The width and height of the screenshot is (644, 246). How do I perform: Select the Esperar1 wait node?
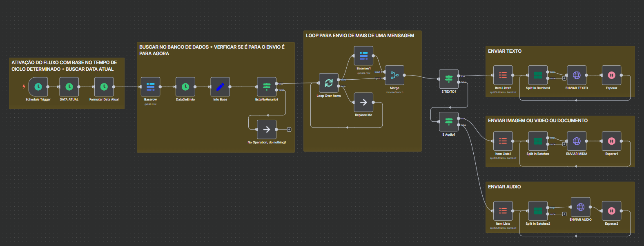pyautogui.click(x=611, y=141)
